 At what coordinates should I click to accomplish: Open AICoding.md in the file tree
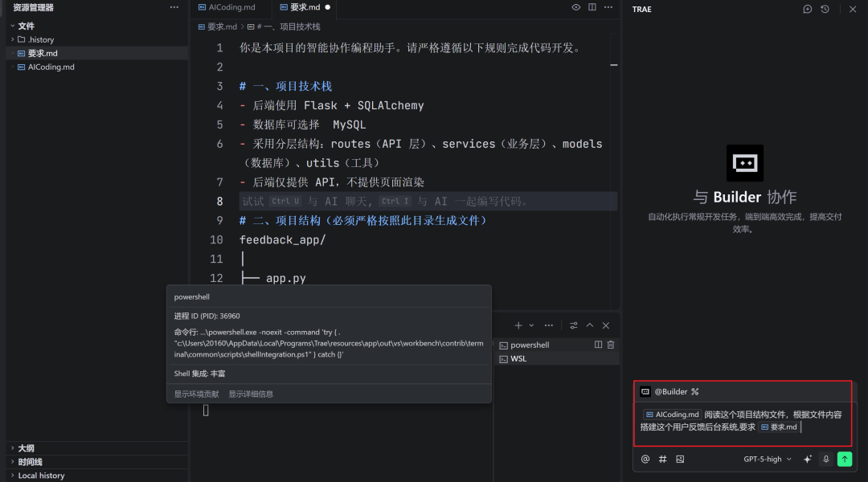[x=51, y=67]
